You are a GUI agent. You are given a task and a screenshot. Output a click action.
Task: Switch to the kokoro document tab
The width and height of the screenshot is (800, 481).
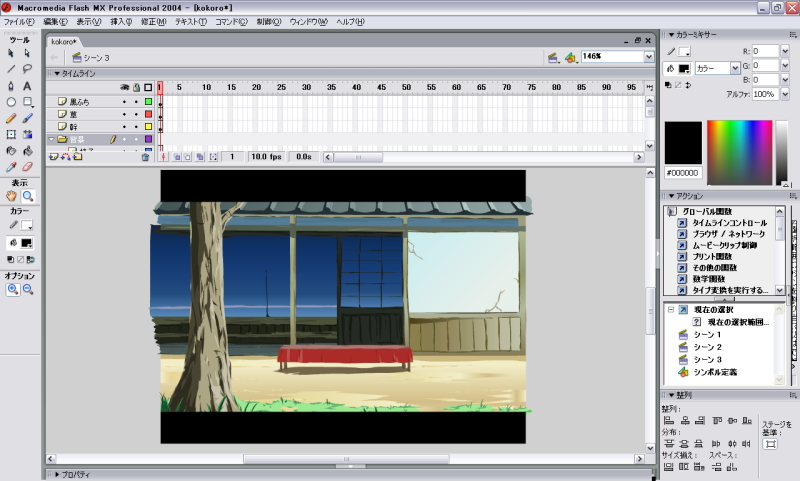(64, 42)
